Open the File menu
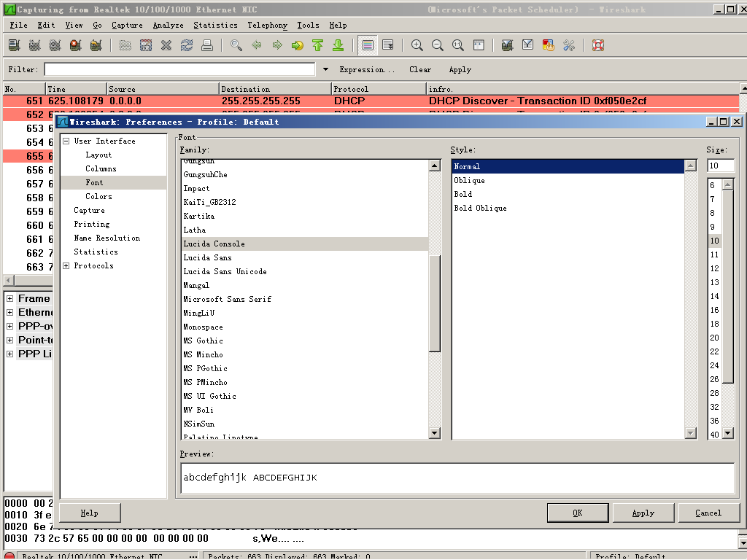The image size is (747, 560). coord(18,26)
